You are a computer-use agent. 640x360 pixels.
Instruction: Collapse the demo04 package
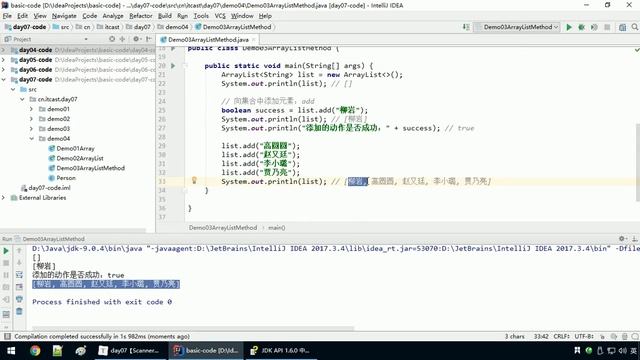(x=31, y=138)
